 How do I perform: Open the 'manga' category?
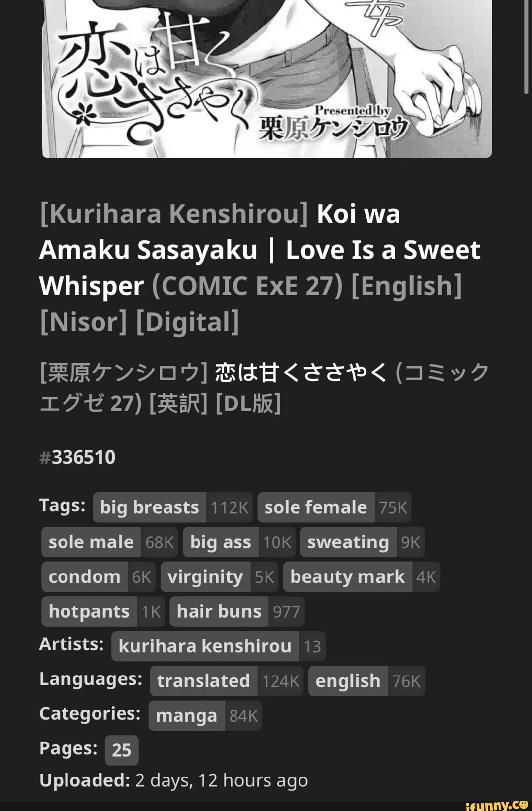[187, 715]
